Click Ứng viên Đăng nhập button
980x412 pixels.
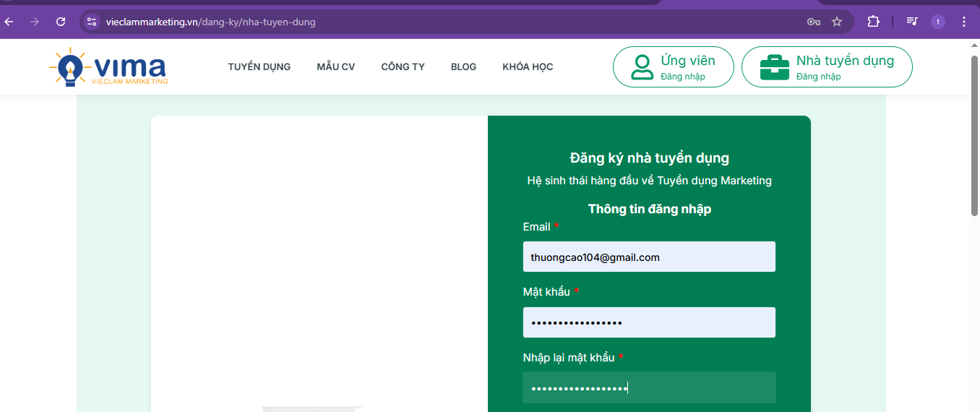(x=673, y=67)
